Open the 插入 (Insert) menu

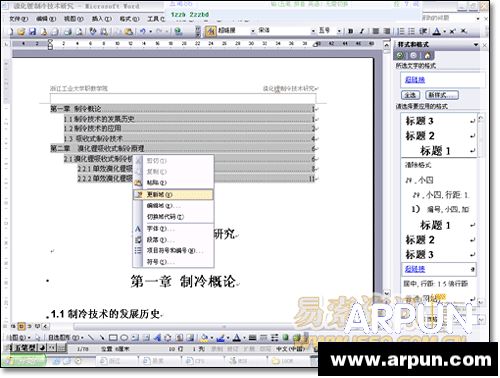[102, 19]
